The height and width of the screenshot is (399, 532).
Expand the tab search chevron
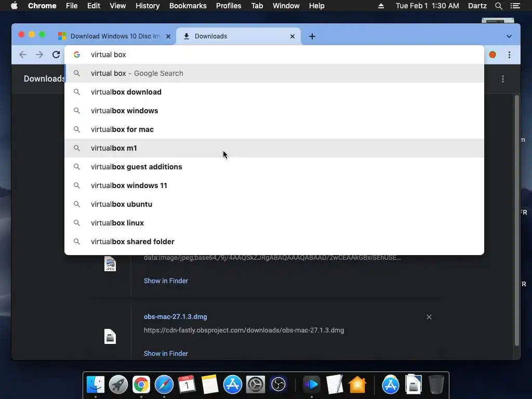[x=509, y=36]
